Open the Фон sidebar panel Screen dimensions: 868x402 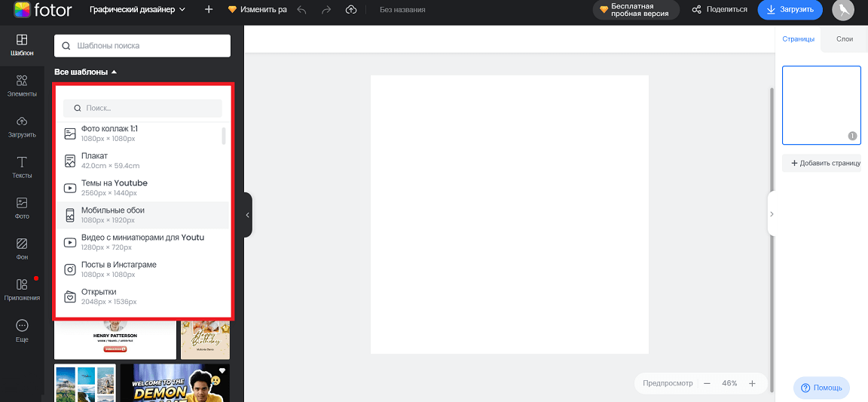(22, 250)
